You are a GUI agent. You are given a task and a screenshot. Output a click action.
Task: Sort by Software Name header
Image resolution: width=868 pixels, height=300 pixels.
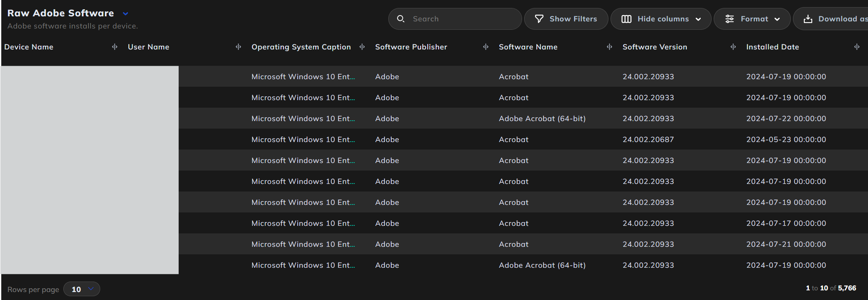click(528, 47)
